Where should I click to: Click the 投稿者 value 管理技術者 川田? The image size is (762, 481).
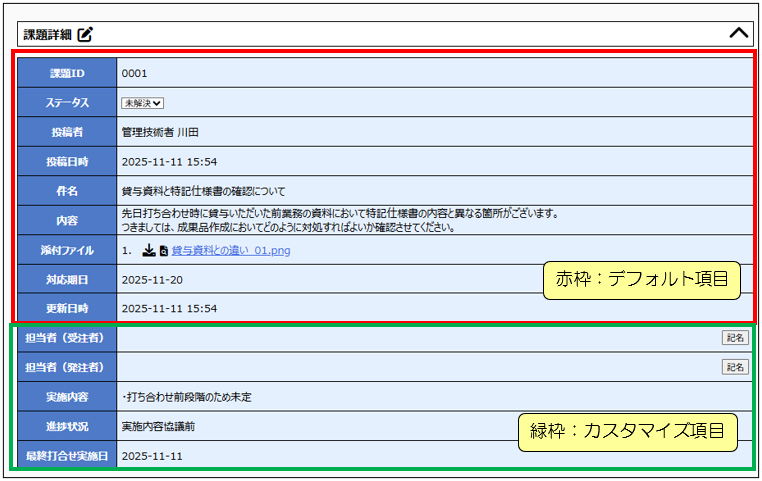coord(160,132)
